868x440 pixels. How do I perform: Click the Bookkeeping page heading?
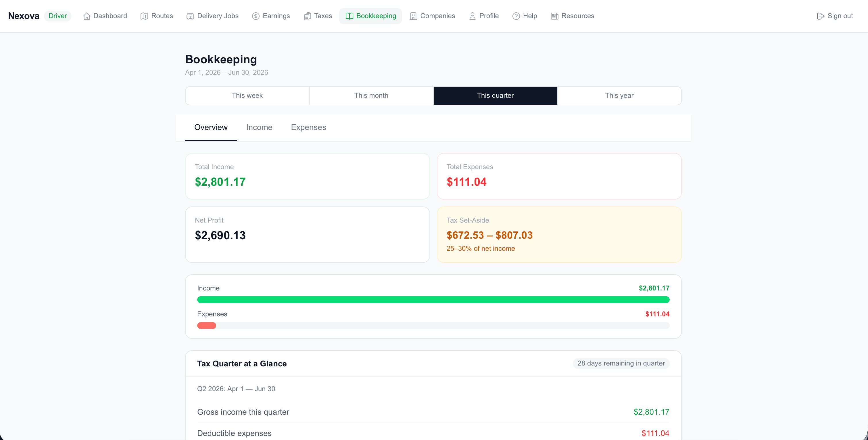pyautogui.click(x=221, y=59)
